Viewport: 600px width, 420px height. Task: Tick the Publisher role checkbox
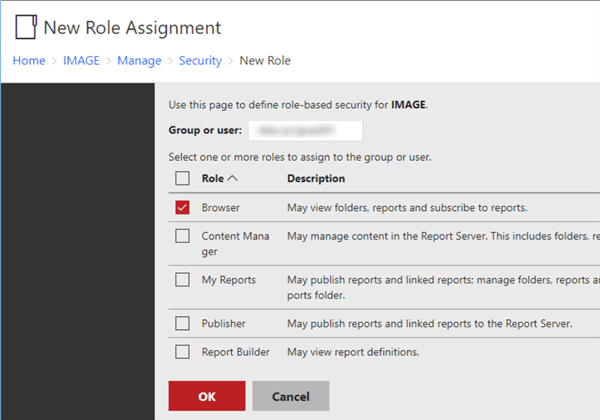pyautogui.click(x=182, y=323)
